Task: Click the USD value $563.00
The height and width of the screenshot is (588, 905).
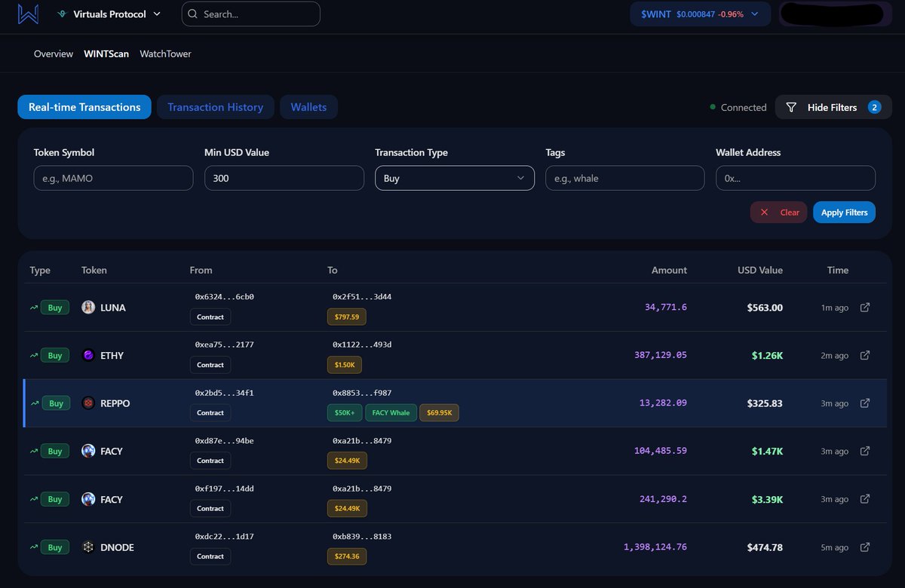Action: (765, 308)
